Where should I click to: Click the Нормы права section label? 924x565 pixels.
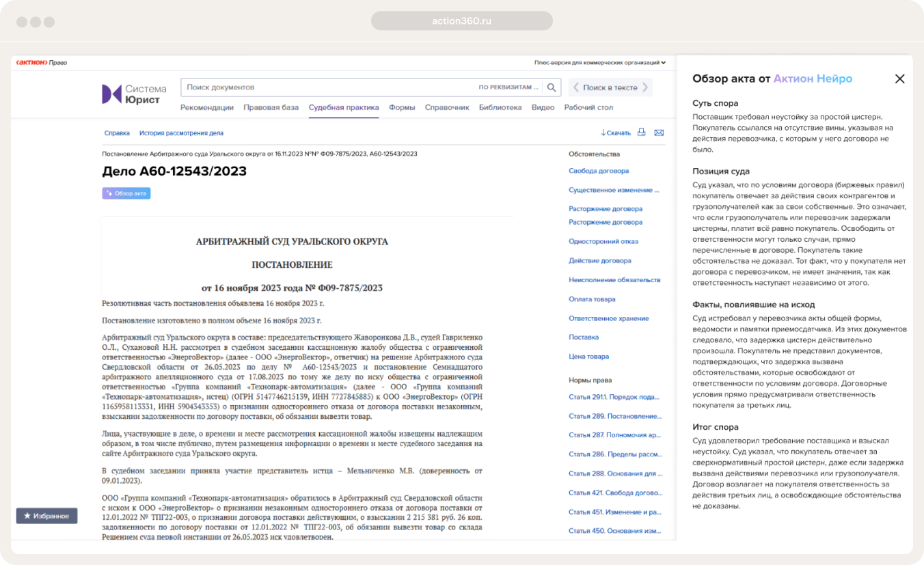[590, 381]
